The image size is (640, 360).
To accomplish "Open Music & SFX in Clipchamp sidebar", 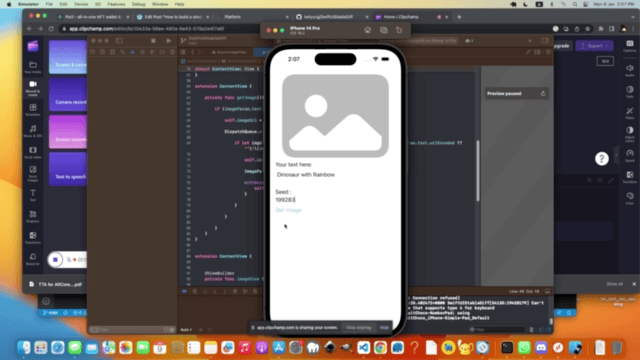I will (33, 131).
